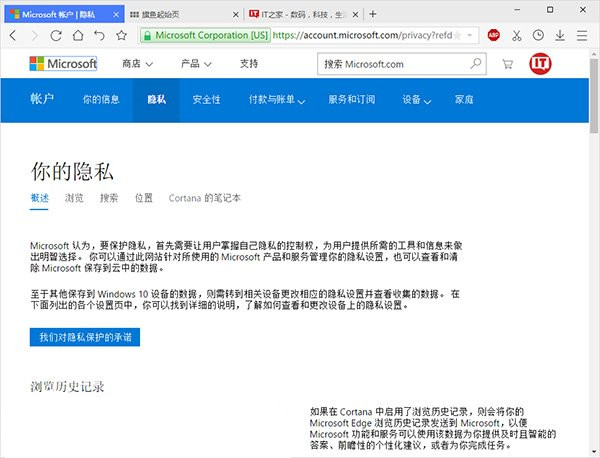Click the magnifier search icon
This screenshot has height=458, width=600.
pyautogui.click(x=476, y=64)
